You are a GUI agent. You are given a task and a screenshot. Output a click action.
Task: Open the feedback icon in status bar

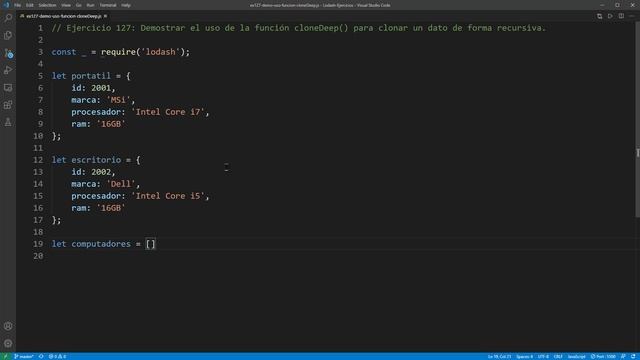[623, 356]
